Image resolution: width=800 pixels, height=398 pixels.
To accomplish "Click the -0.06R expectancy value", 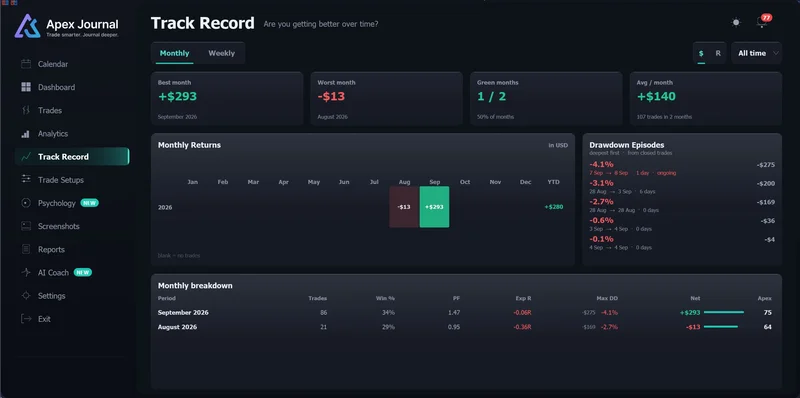I will coord(522,312).
